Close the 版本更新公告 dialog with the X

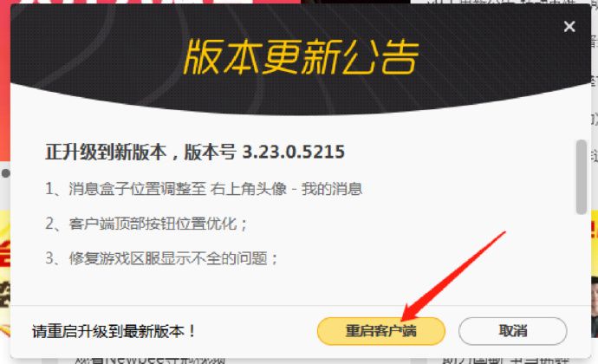(x=569, y=26)
